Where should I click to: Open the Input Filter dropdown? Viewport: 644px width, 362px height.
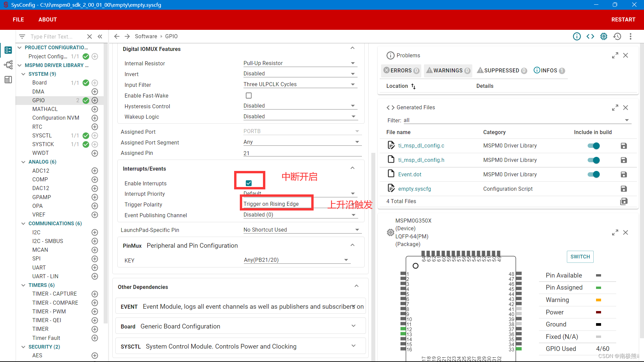click(x=300, y=84)
